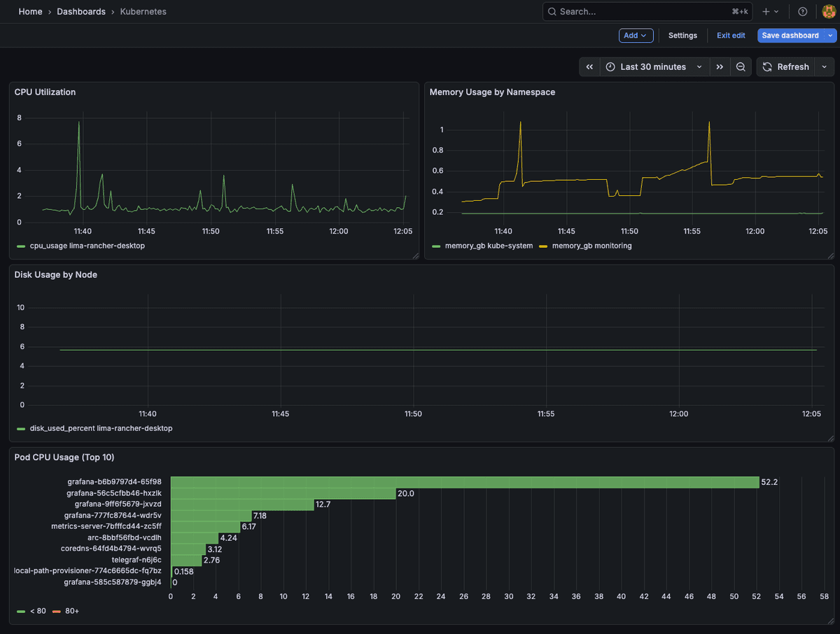Expand the Add panel dropdown

pos(636,35)
